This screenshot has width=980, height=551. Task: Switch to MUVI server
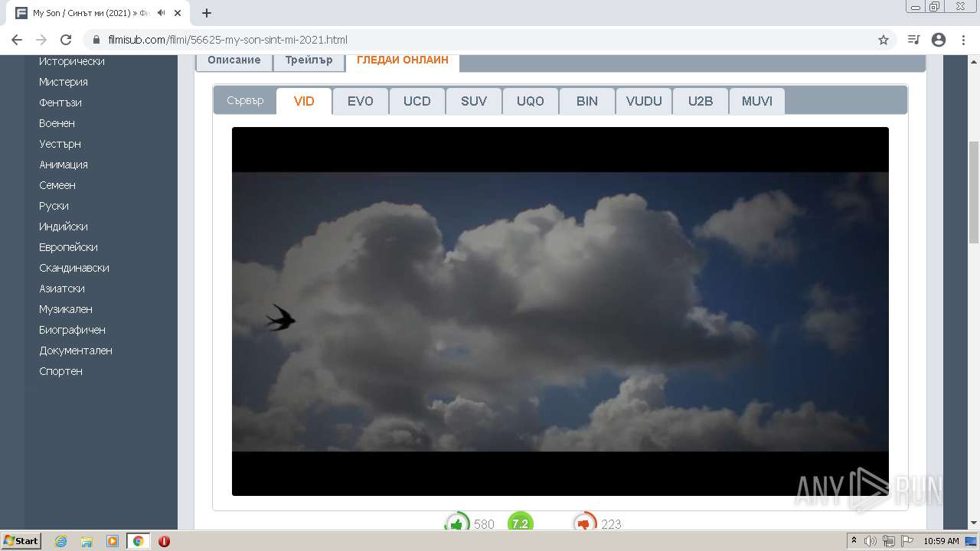757,101
